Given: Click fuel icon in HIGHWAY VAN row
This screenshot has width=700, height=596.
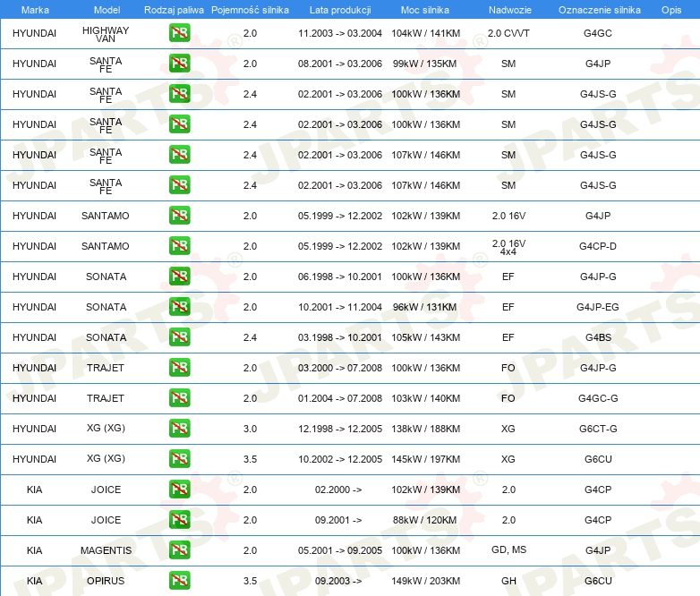Looking at the screenshot, I should click(x=179, y=33).
